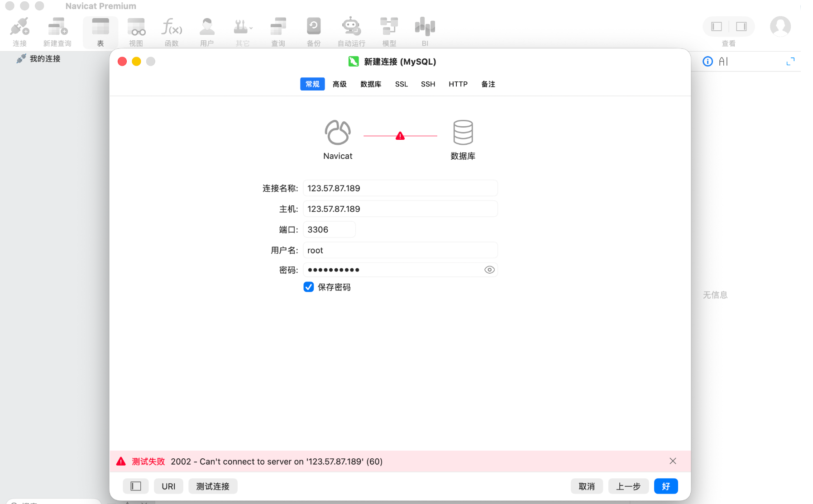
Task: Open the User toolbar icon
Action: pyautogui.click(x=207, y=32)
